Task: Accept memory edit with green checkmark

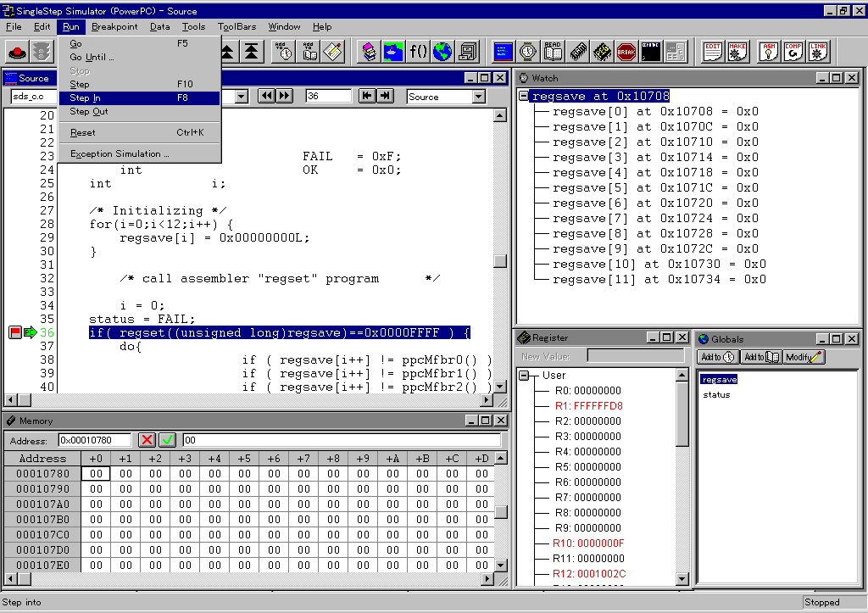Action: [x=167, y=440]
